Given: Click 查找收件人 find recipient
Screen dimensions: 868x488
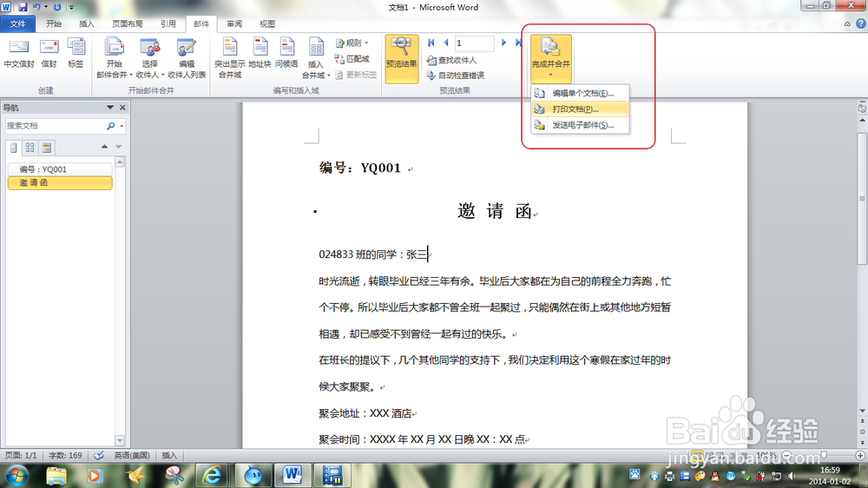Looking at the screenshot, I should [x=451, y=60].
